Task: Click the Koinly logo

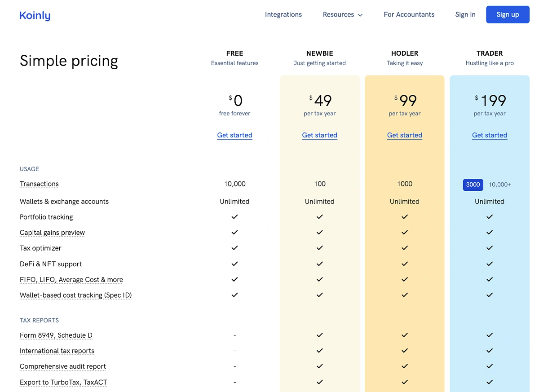Action: click(35, 15)
